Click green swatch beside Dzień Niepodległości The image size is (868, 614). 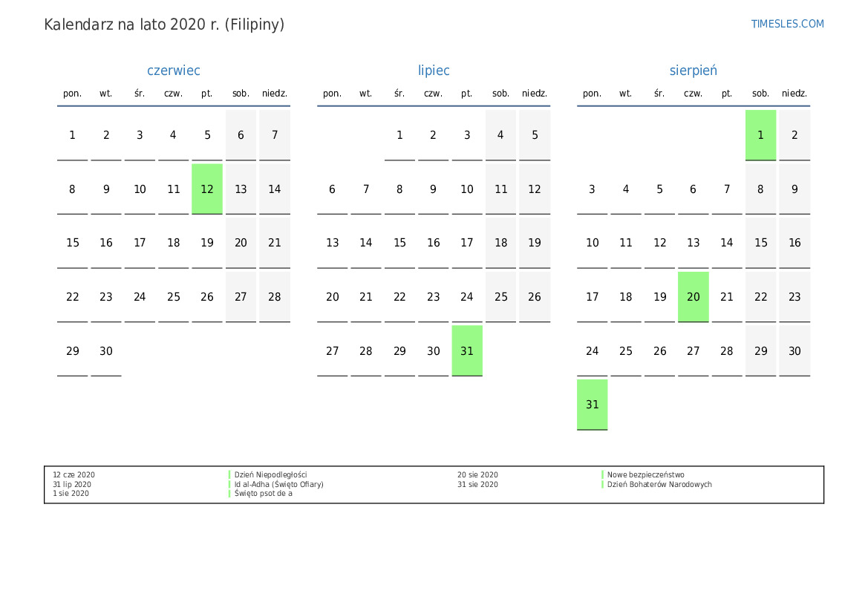point(229,475)
